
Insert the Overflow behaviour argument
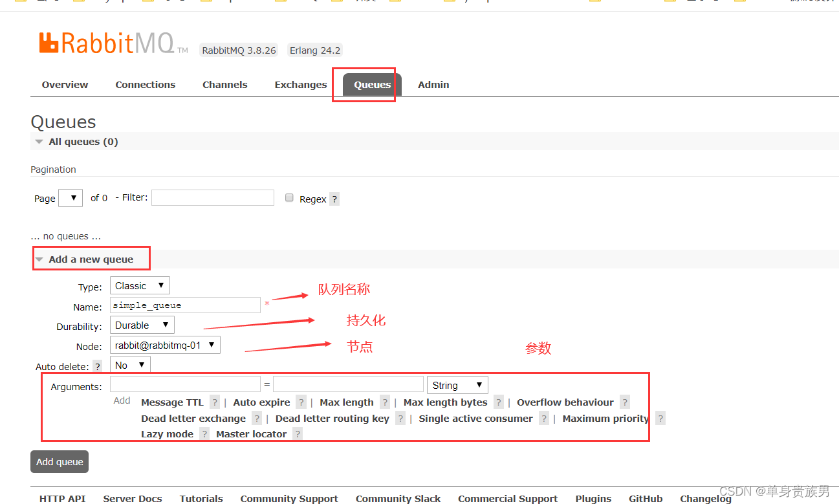[565, 402]
